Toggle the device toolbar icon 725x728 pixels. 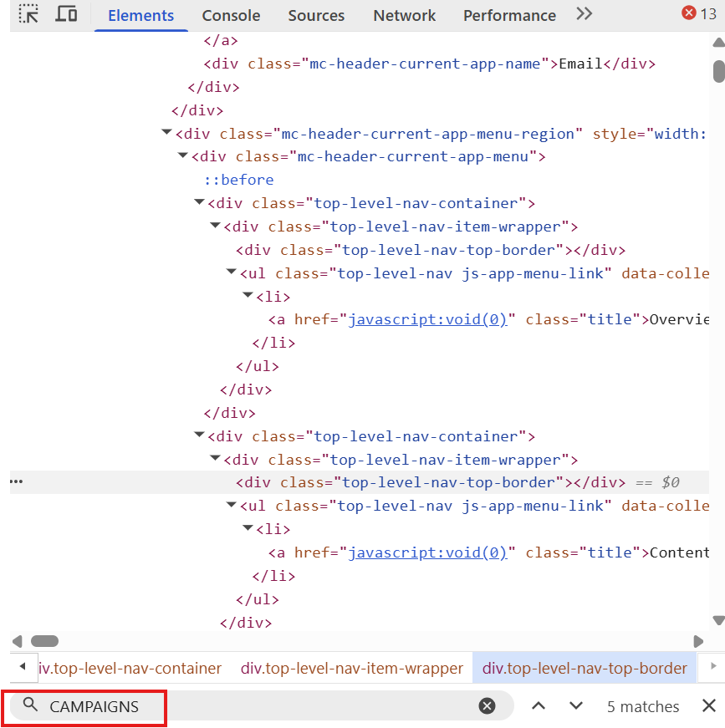[66, 14]
